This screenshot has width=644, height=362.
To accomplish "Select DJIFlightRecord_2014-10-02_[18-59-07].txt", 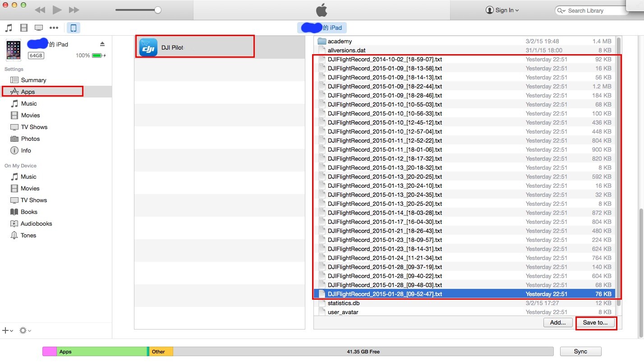I will [x=465, y=59].
